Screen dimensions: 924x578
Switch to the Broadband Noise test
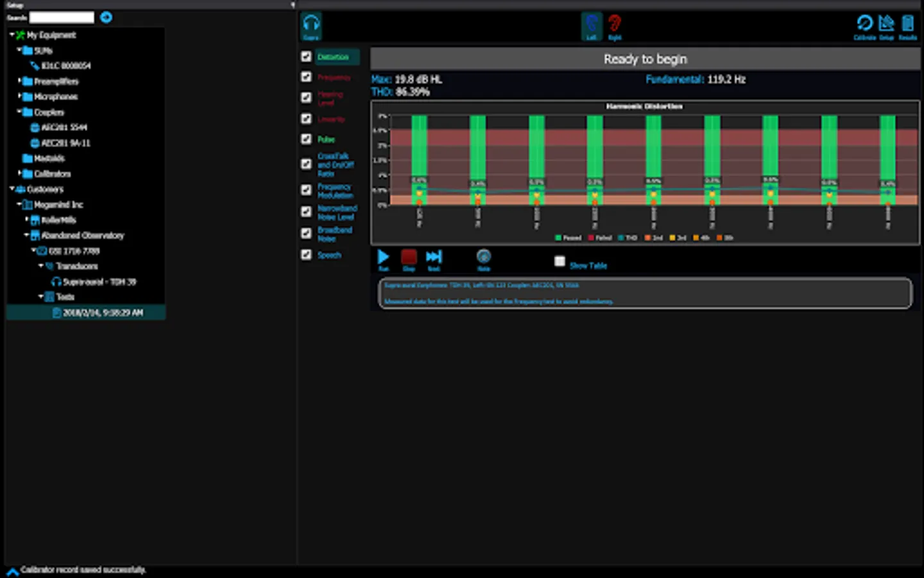pyautogui.click(x=335, y=234)
